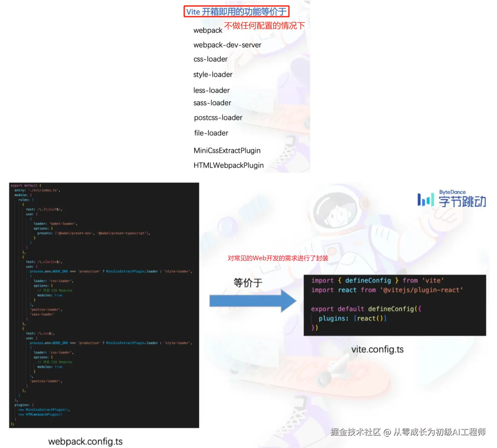Image resolution: width=497 pixels, height=448 pixels.
Task: Click the 'export default defineConfig({' code line
Action: tap(366, 309)
